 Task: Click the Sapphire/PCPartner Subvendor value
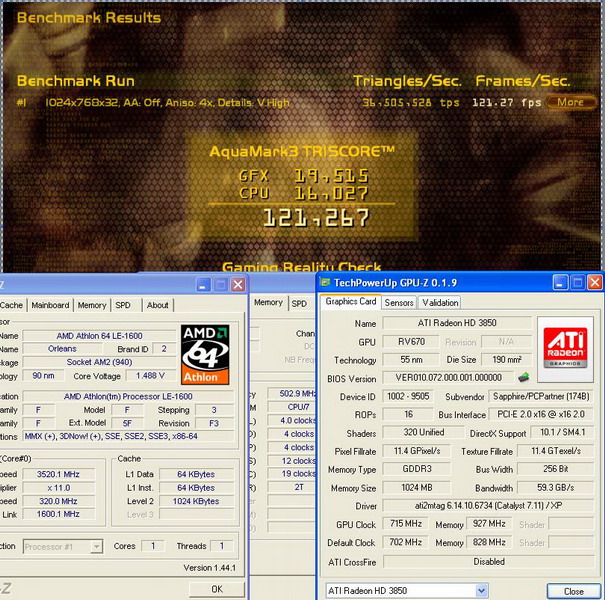click(541, 396)
